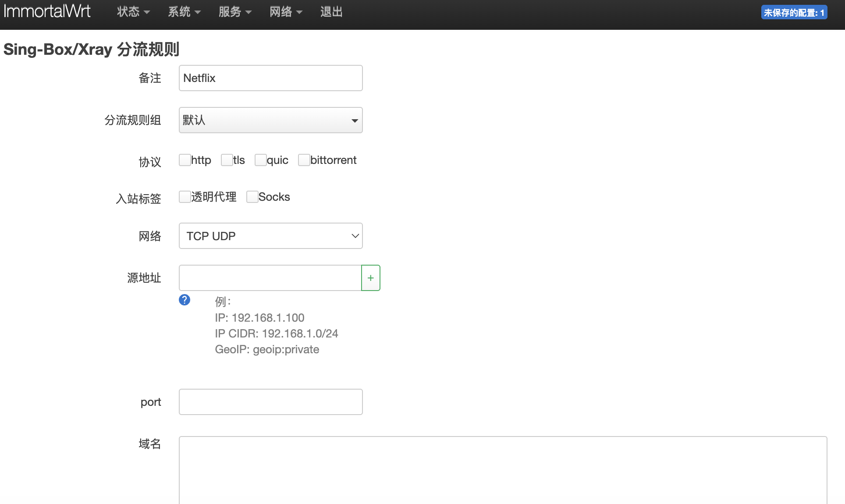Screen dimensions: 845x504
Task: Click the page heading 'Sing-Box/Xray 分流规则'
Action: click(92, 50)
